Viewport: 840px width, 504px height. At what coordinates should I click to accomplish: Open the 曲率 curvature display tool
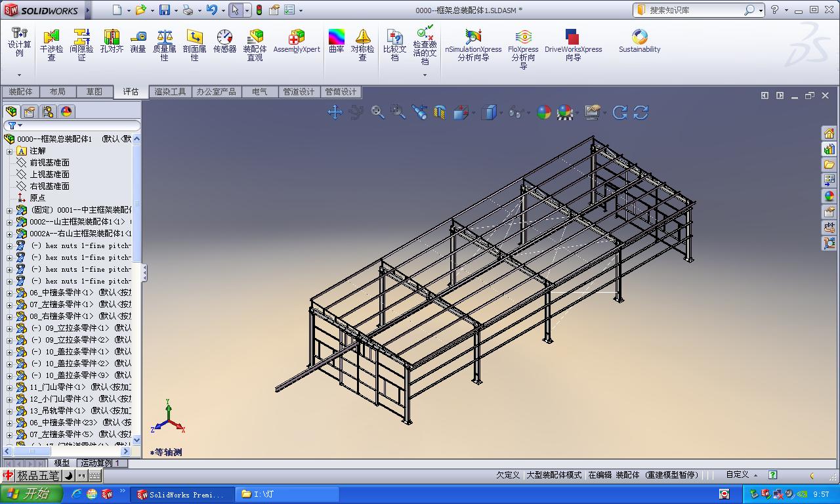337,41
